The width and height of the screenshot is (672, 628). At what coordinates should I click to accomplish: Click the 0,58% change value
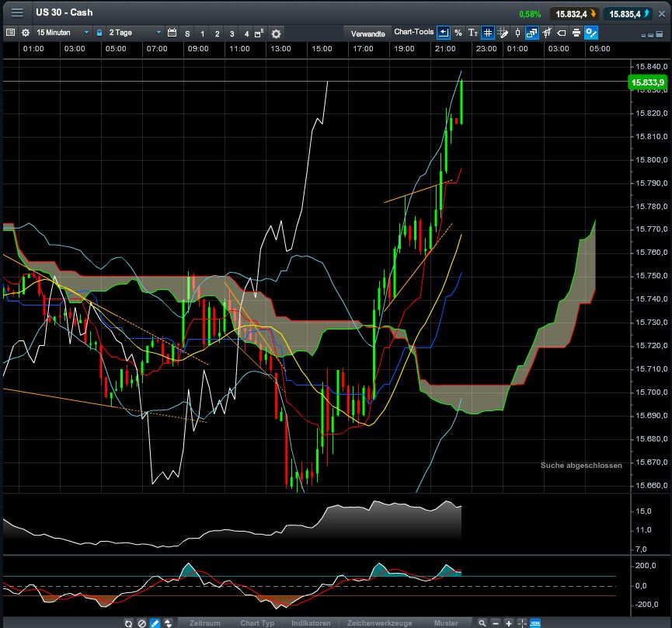[530, 14]
